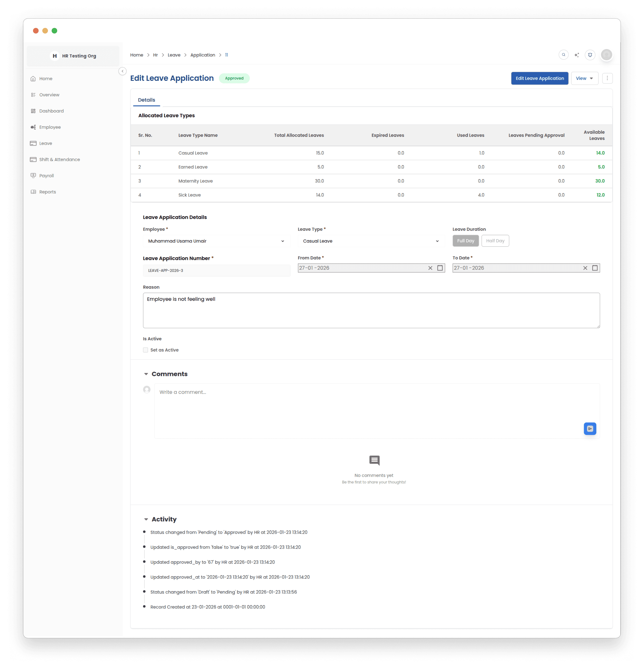Open the search icon in the top bar
The image size is (644, 666).
point(563,55)
